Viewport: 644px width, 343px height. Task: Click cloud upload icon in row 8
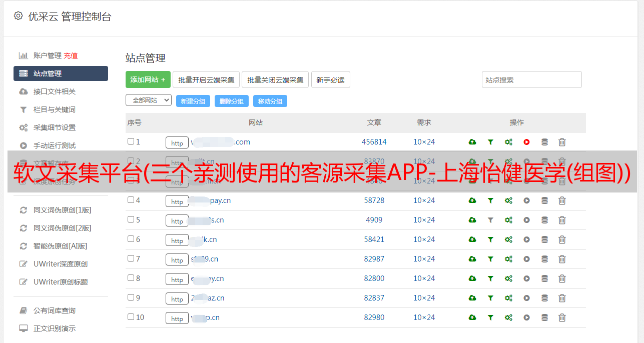click(x=472, y=278)
